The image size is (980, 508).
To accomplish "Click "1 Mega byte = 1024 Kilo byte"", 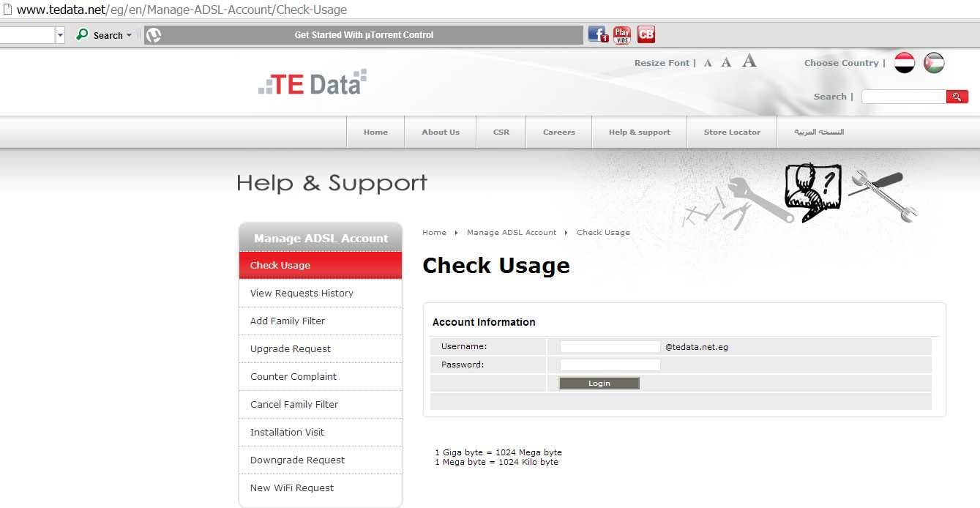I will pyautogui.click(x=497, y=462).
